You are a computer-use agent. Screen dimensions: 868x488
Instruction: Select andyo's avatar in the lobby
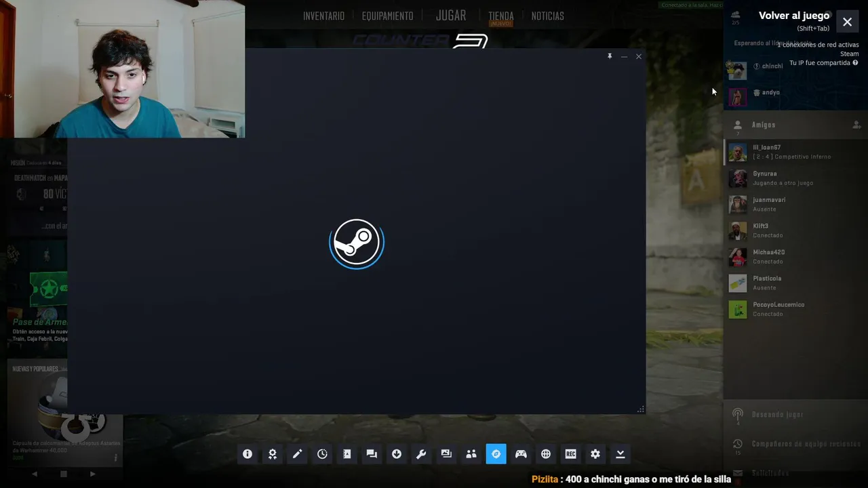pos(737,97)
